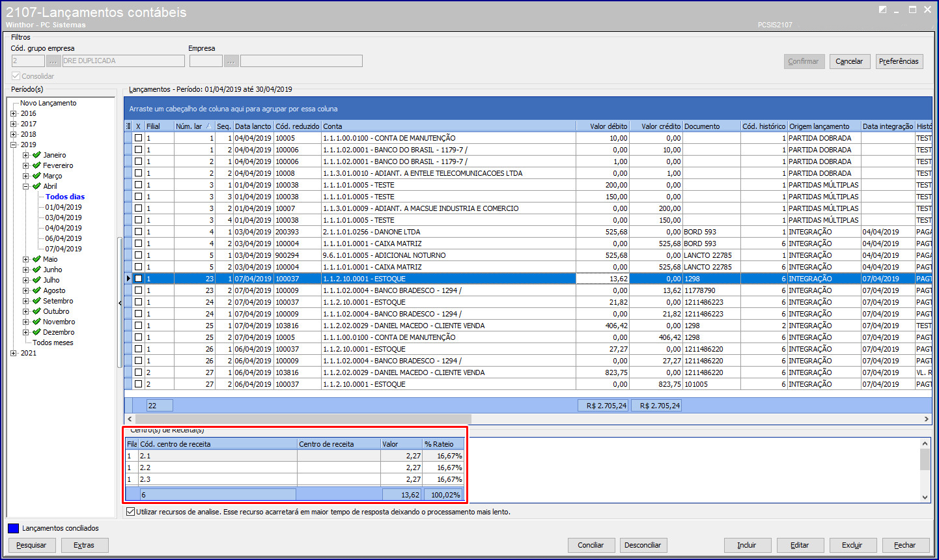Click down arrow of Centro de Receita scrollbar

click(x=925, y=497)
